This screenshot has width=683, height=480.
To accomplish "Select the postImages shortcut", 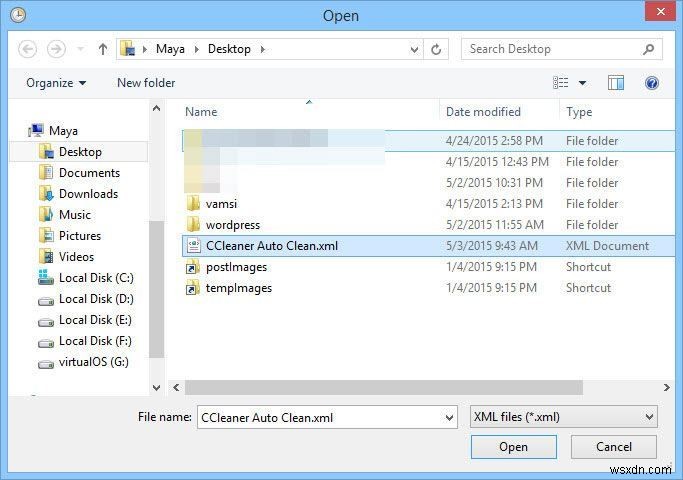I will tap(236, 267).
